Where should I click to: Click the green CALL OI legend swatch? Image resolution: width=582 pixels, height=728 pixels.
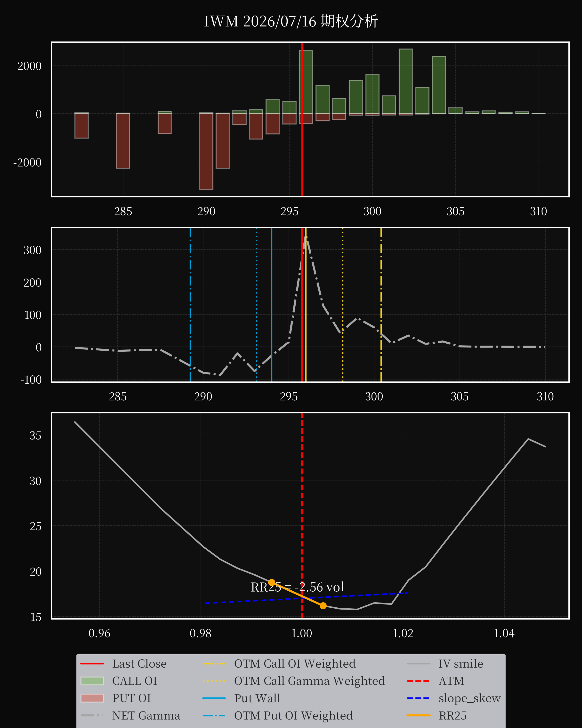coord(92,681)
